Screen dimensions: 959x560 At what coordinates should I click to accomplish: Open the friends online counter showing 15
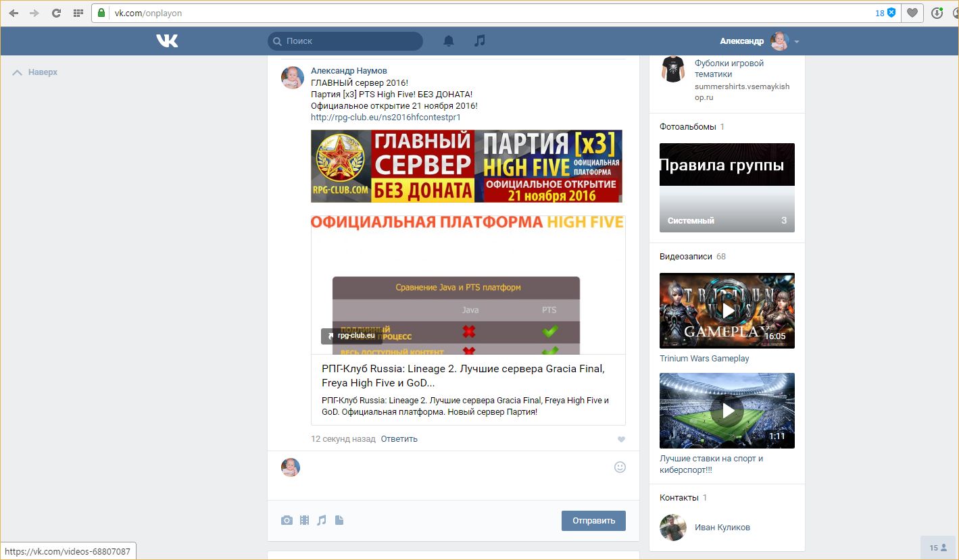[x=938, y=548]
